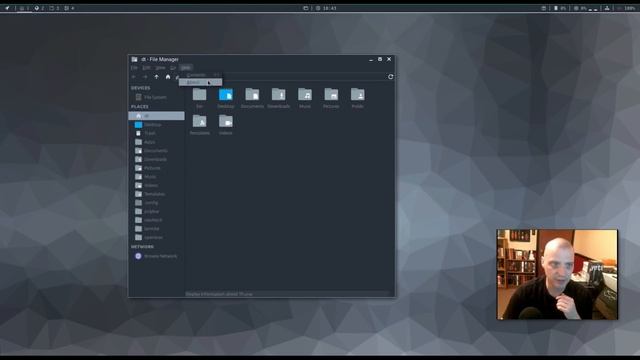Click Browse Network under Network
This screenshot has width=640, height=360.
156,256
